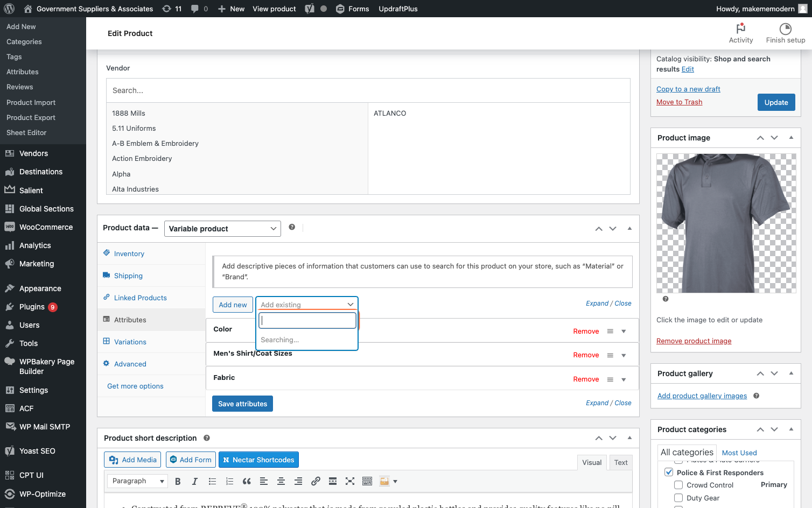The image size is (812, 508).
Task: Open the Most Used categories tab
Action: click(739, 453)
